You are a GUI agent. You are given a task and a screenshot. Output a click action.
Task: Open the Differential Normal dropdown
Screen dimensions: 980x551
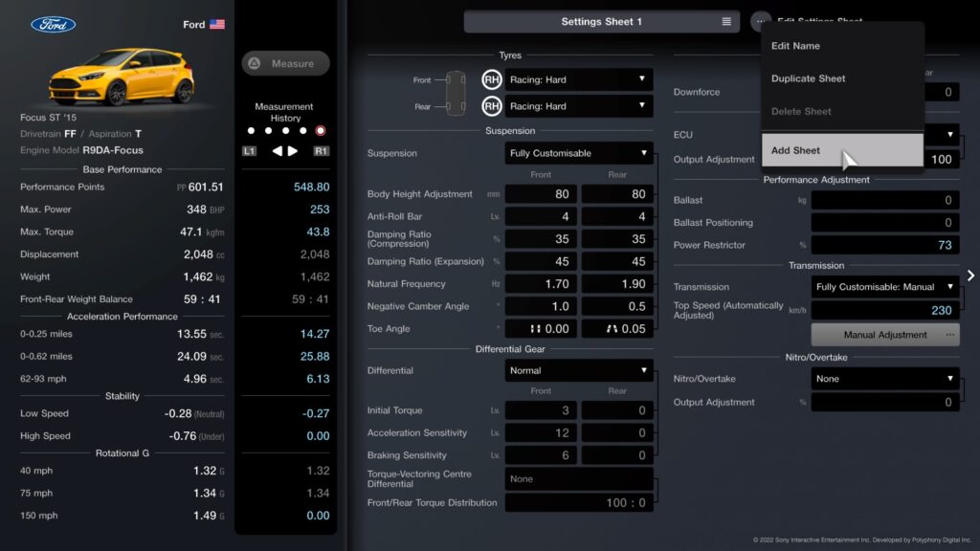tap(579, 370)
